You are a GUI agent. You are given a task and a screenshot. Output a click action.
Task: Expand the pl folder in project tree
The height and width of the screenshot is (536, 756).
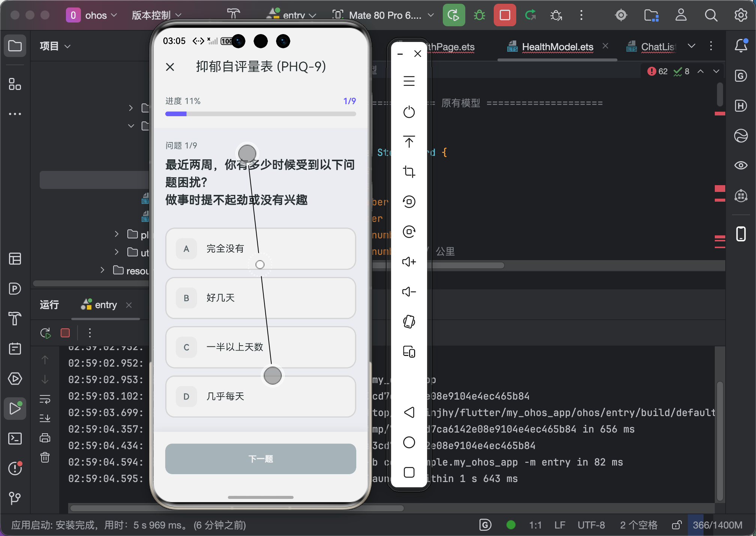tap(117, 234)
